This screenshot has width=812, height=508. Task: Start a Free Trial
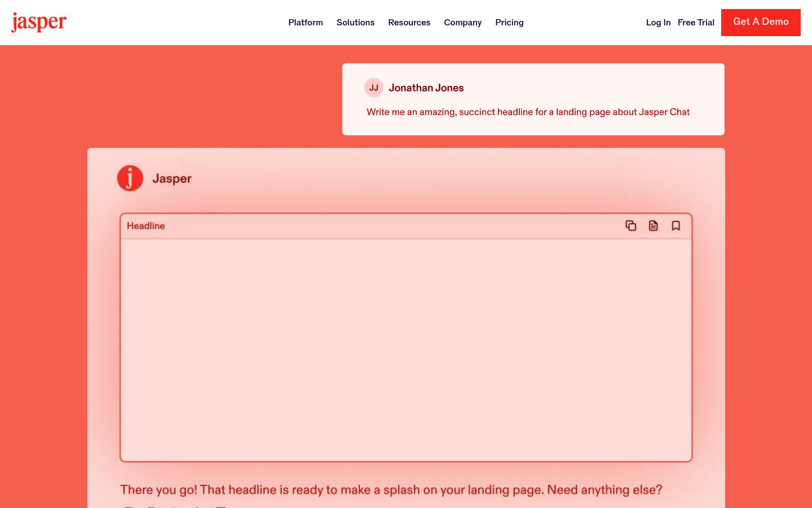pyautogui.click(x=696, y=23)
